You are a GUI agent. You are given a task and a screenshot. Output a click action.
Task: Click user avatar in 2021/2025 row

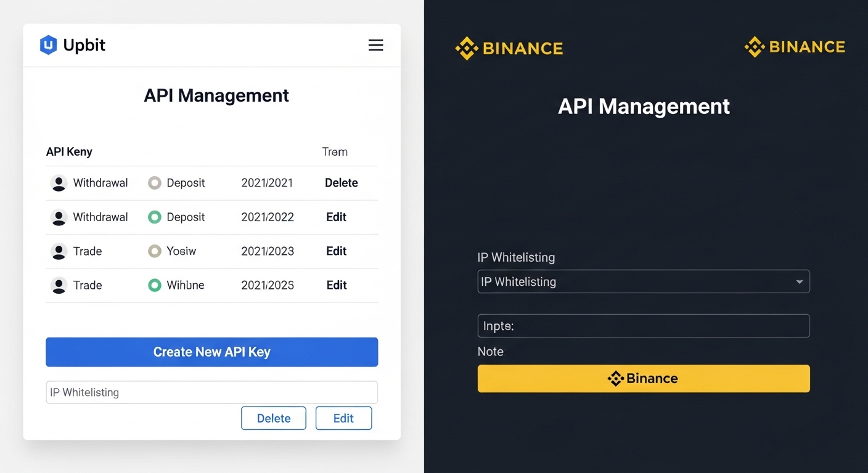(x=59, y=285)
